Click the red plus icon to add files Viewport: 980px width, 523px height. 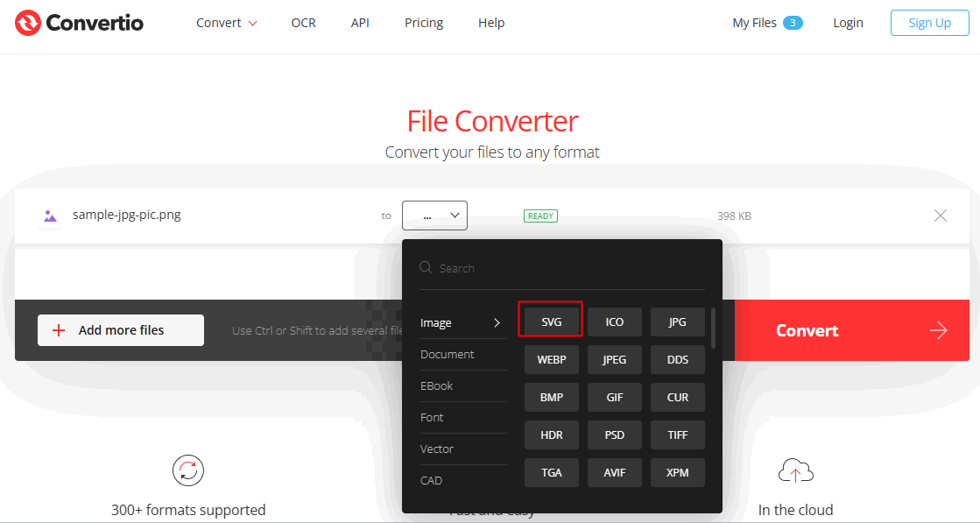tap(59, 330)
